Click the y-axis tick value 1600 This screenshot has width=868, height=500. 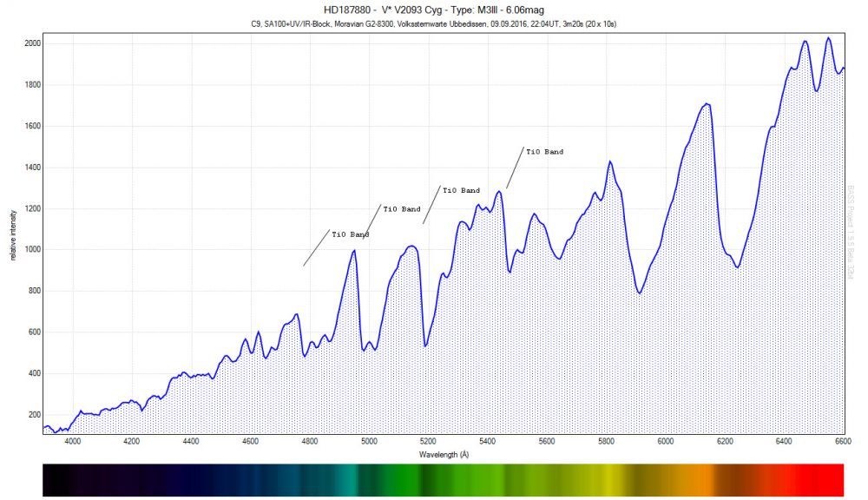(x=32, y=126)
